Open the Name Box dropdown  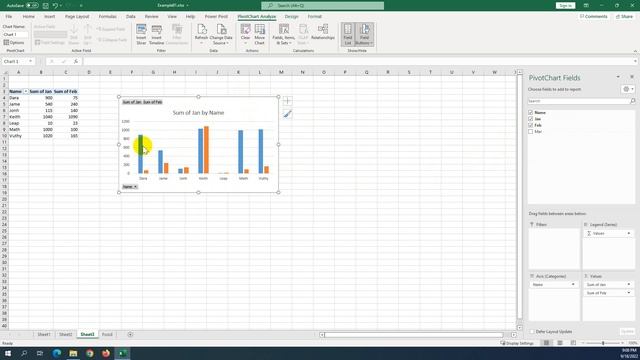(30, 61)
